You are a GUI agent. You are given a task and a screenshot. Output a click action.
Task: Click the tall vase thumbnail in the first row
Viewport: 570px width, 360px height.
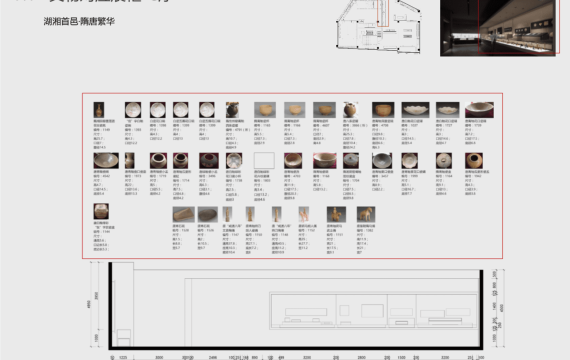tap(99, 109)
